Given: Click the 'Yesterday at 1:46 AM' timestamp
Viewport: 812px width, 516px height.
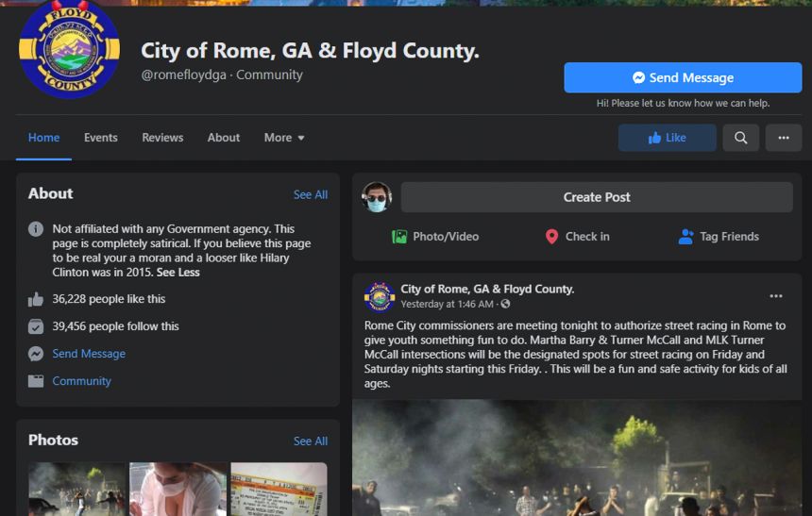Looking at the screenshot, I should (448, 304).
